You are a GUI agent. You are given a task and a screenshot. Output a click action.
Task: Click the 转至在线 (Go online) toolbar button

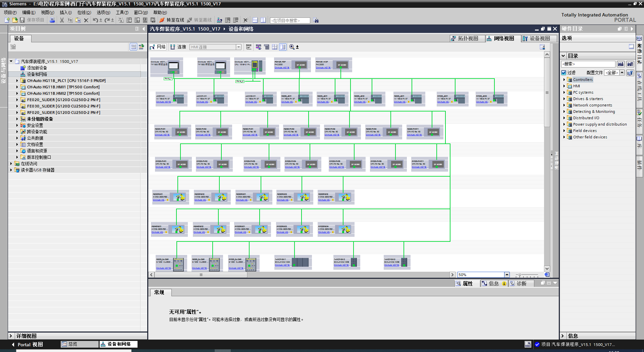172,20
